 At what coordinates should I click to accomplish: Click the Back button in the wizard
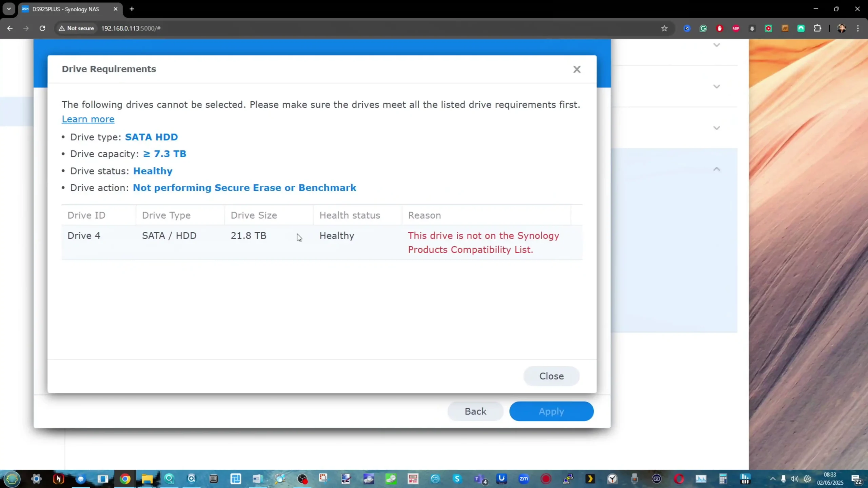(475, 411)
